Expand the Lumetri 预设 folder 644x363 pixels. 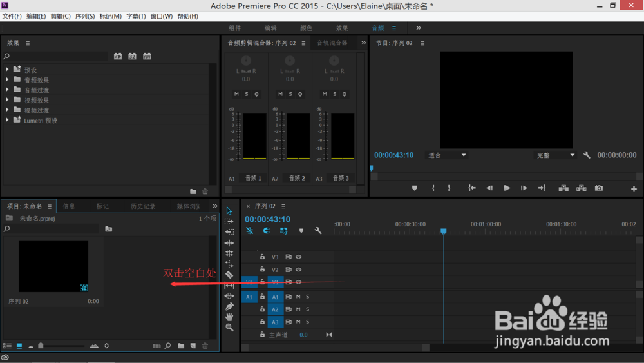[7, 120]
